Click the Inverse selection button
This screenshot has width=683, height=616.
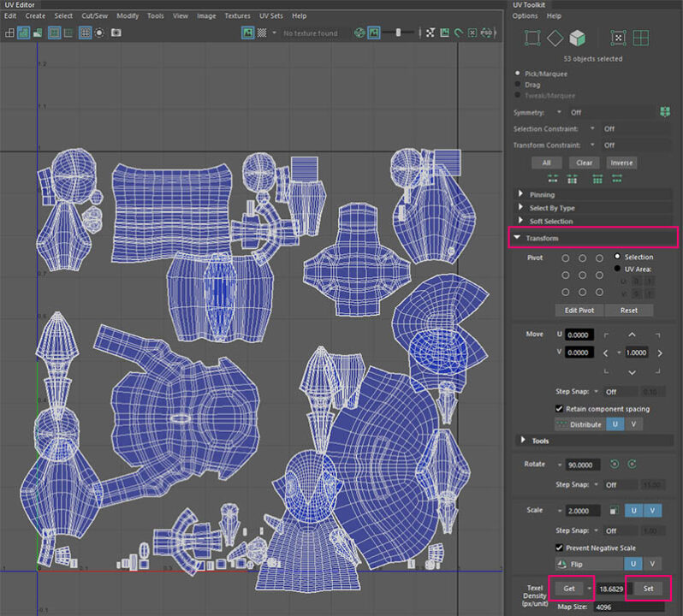[621, 163]
